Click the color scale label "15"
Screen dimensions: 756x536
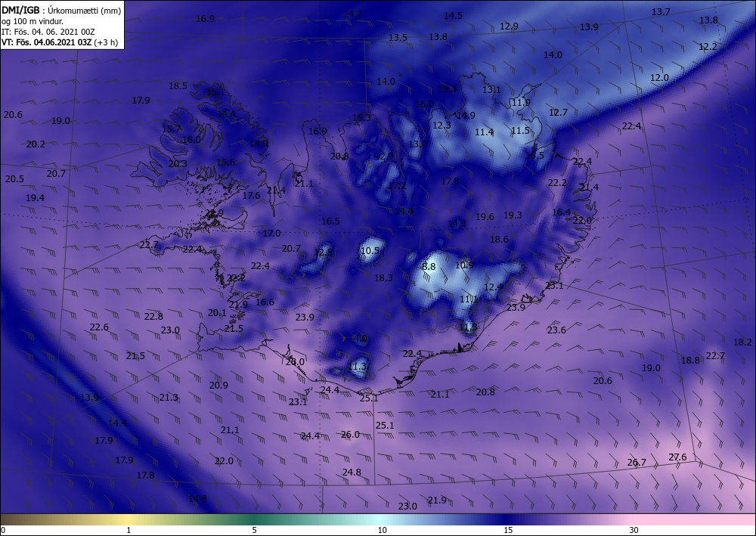click(x=508, y=530)
